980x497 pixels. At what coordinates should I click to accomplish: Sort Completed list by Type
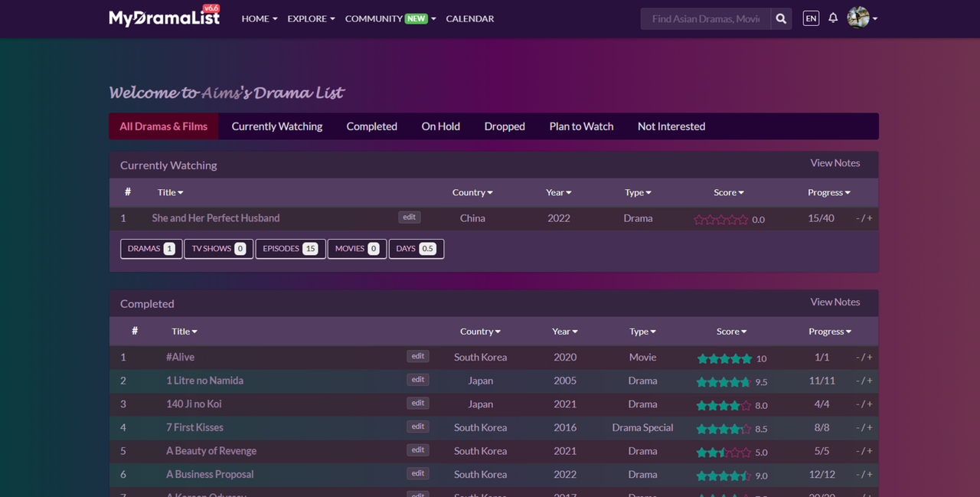(642, 332)
